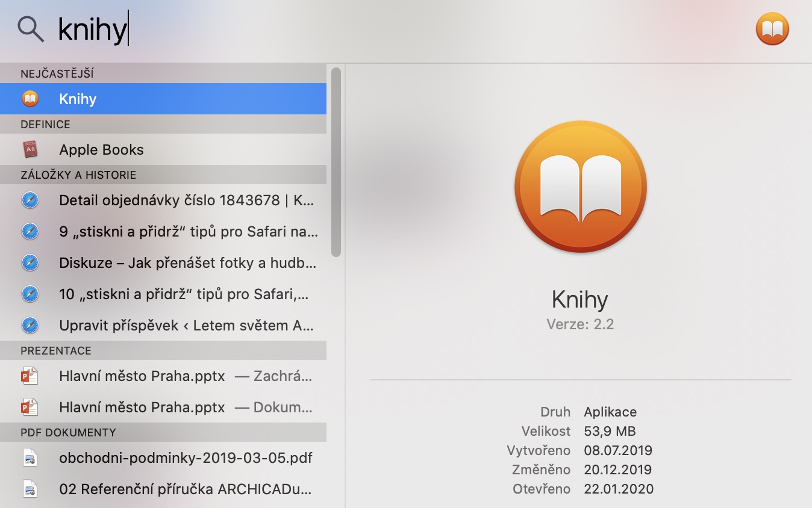Viewport: 812px width, 508px height.
Task: Click the "53,9 MB" size value
Action: point(610,431)
